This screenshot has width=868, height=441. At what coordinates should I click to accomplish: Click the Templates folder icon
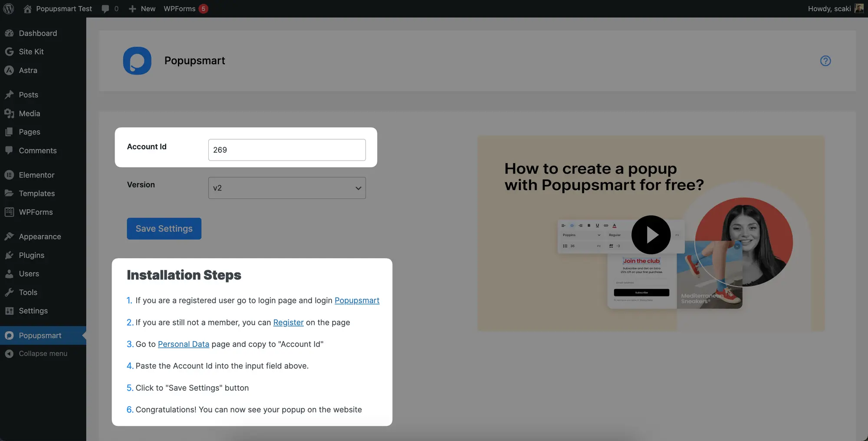pyautogui.click(x=9, y=193)
